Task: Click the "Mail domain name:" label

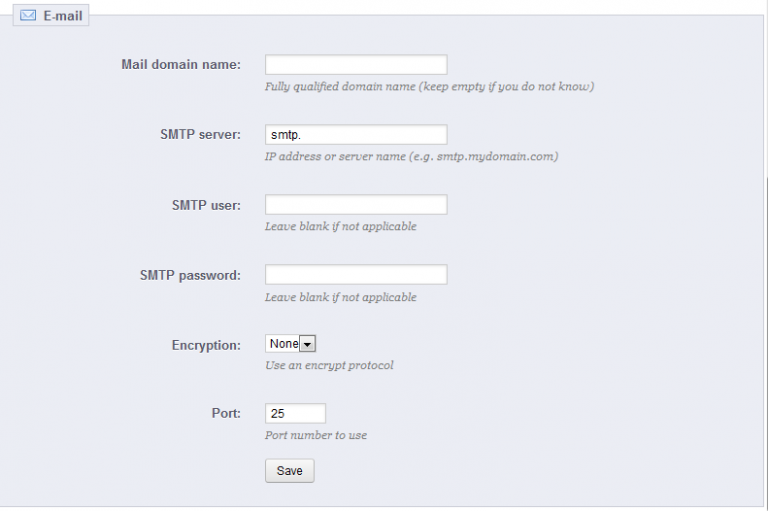Action: (181, 65)
